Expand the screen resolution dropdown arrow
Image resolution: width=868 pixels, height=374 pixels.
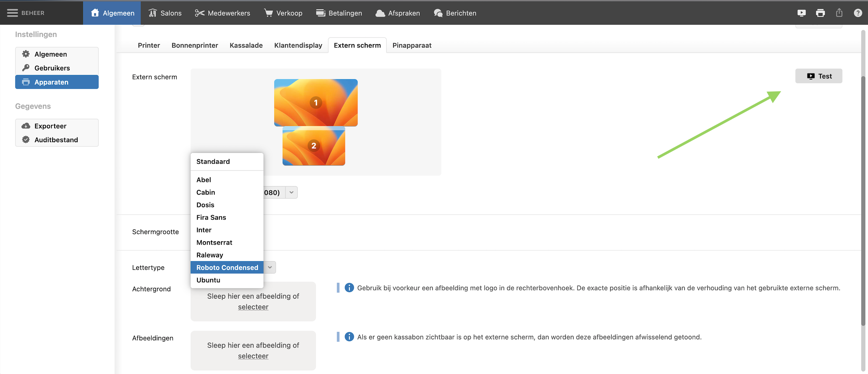[x=291, y=192]
